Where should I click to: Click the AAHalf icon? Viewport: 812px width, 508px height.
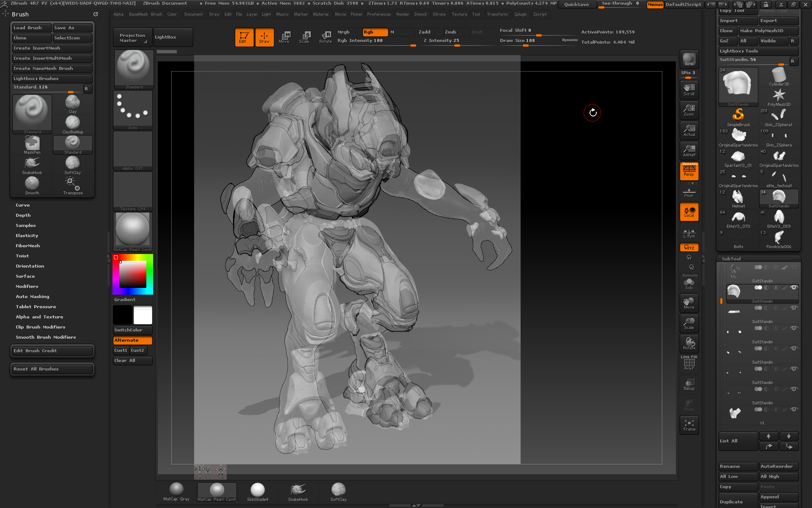[x=689, y=151]
